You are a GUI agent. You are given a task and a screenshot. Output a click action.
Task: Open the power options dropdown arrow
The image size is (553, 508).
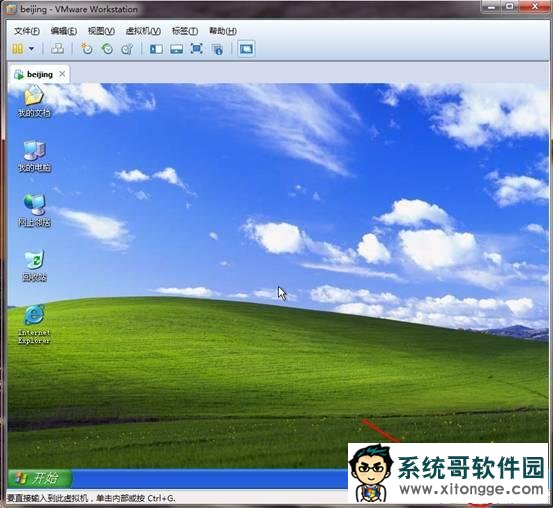pyautogui.click(x=32, y=49)
